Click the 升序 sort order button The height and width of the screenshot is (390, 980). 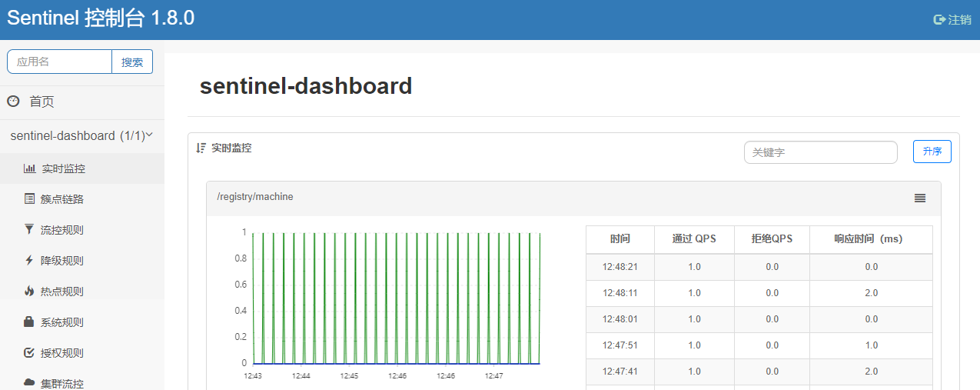point(932,152)
